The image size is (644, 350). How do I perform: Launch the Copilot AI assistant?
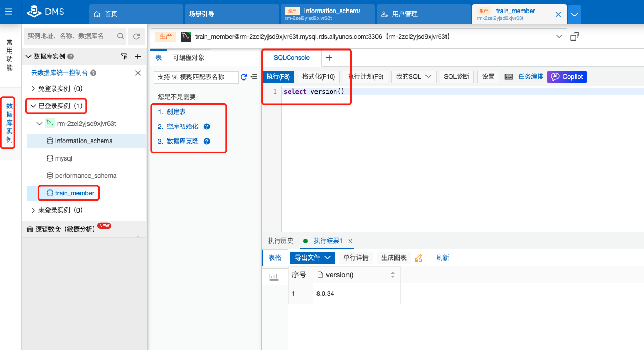567,77
